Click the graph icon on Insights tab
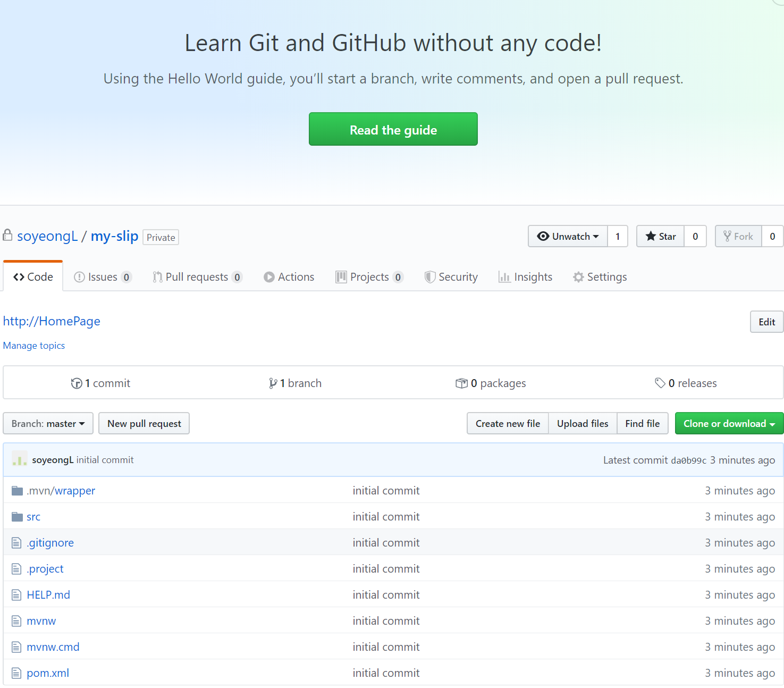This screenshot has width=784, height=688. coord(504,277)
